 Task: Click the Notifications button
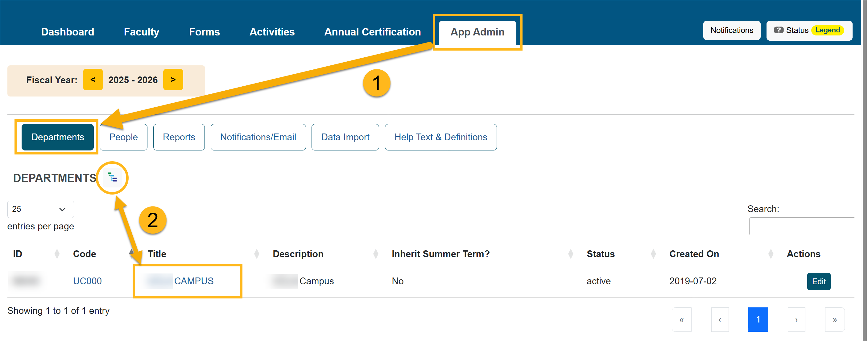(732, 30)
